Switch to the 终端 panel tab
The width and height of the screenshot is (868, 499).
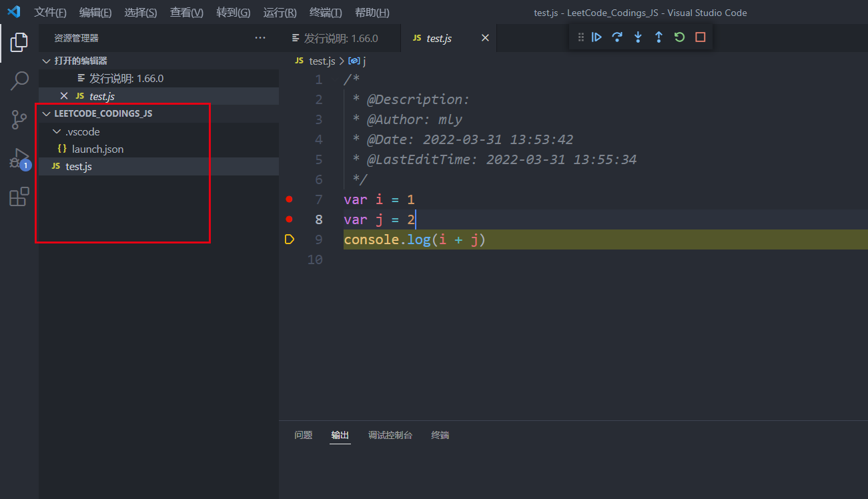[440, 435]
